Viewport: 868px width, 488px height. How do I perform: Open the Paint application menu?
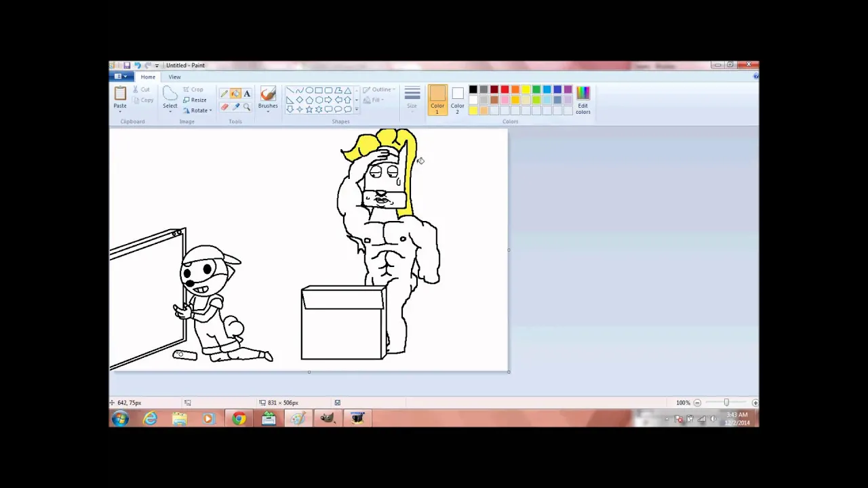point(119,77)
